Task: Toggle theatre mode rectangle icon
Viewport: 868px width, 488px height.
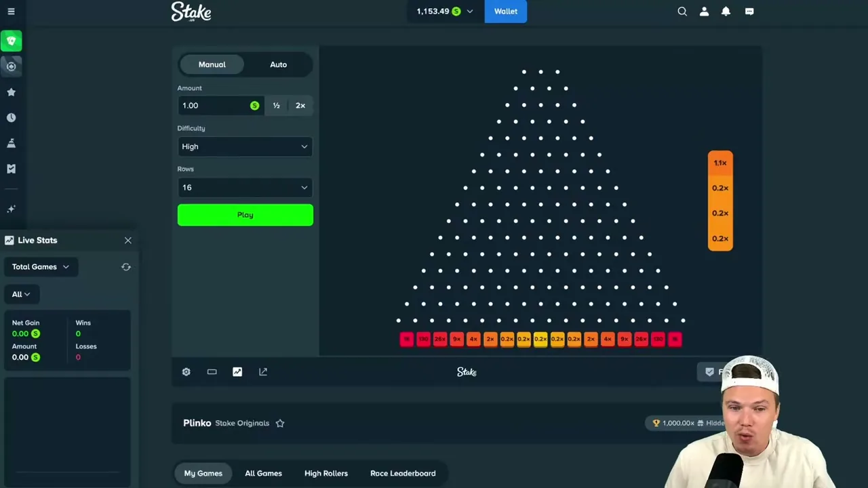Action: tap(212, 372)
